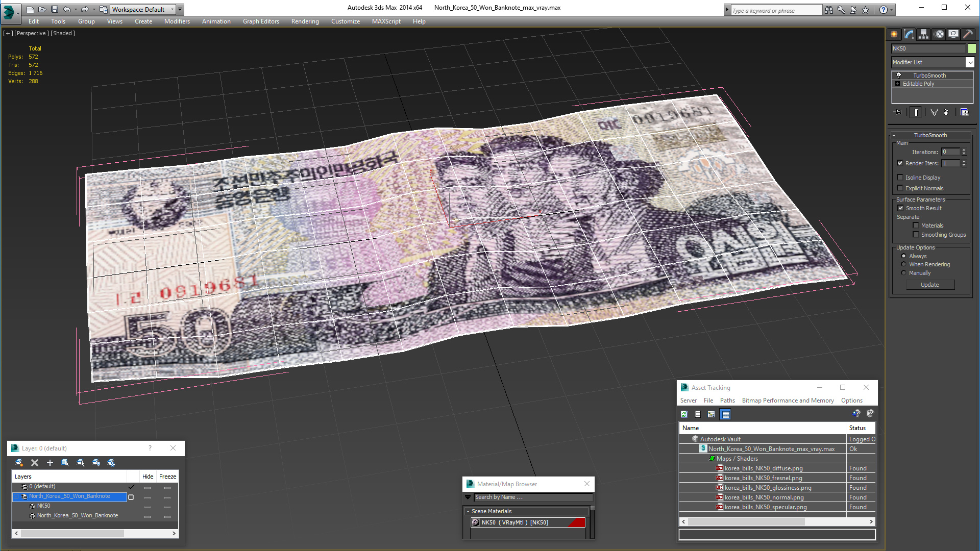The height and width of the screenshot is (551, 980).
Task: Open the Modifier List dropdown
Action: click(x=970, y=62)
